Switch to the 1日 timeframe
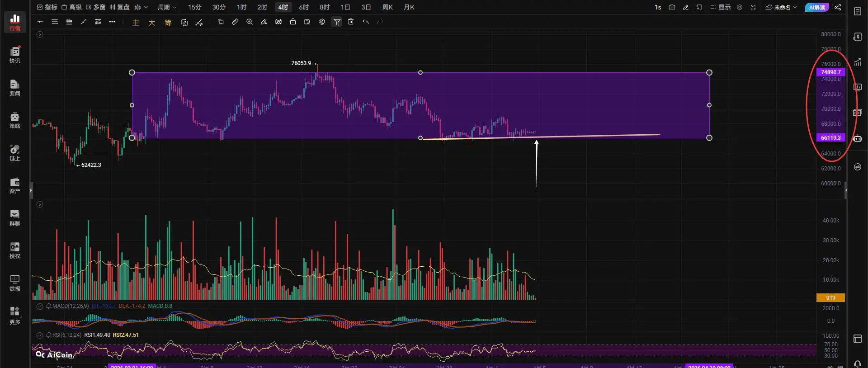This screenshot has width=868, height=368. pos(345,7)
